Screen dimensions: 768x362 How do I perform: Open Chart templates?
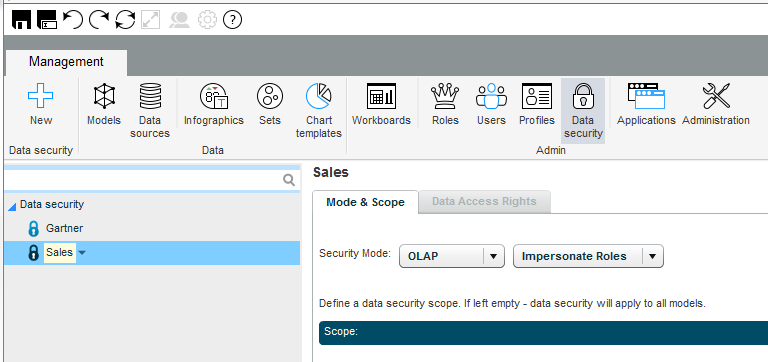318,111
